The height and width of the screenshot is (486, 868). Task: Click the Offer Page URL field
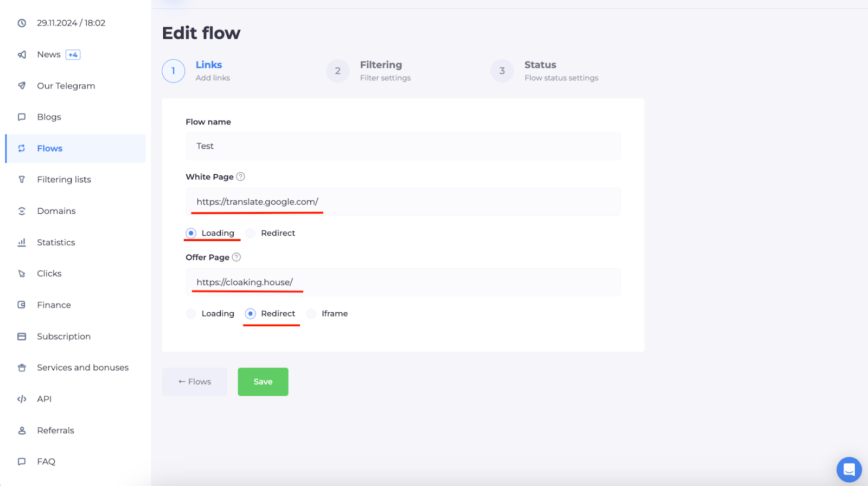coord(403,282)
